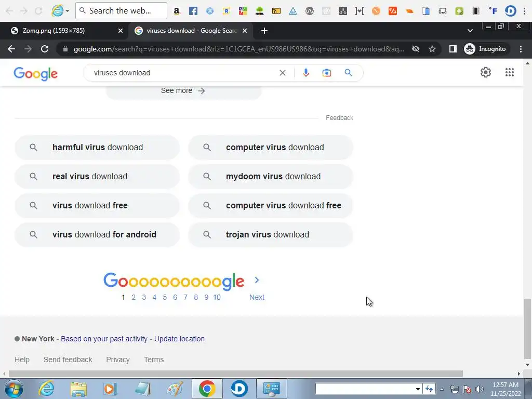Click the vertical scrollbar thumb

pos(527,328)
